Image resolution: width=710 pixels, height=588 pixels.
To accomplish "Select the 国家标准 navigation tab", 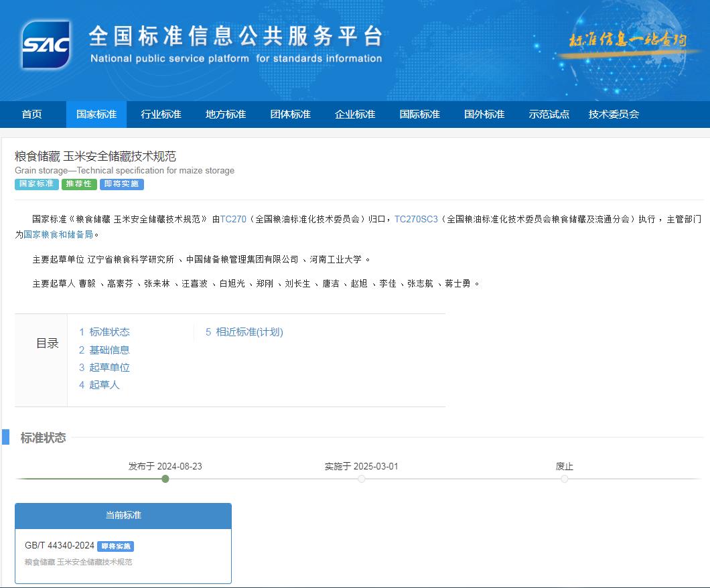I will coord(96,115).
